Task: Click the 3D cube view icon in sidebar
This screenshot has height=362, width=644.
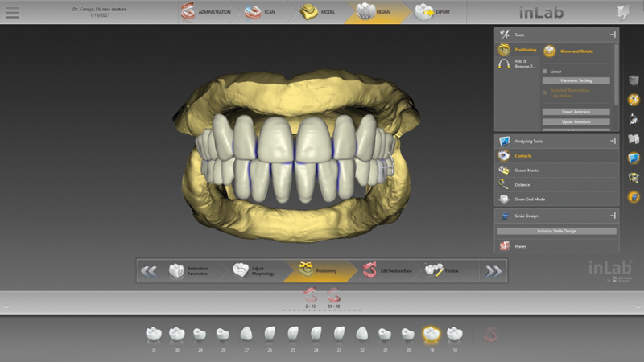Action: pos(634,80)
